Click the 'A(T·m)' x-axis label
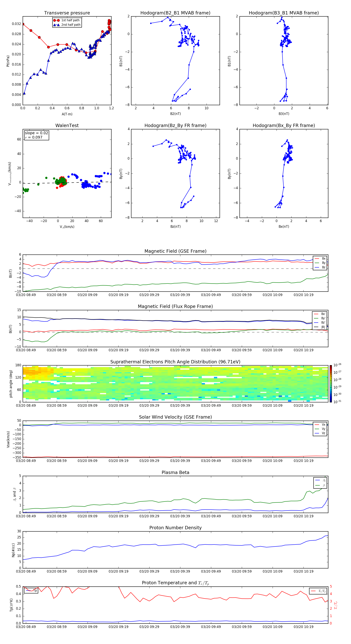351x644 pixels. [x=67, y=114]
